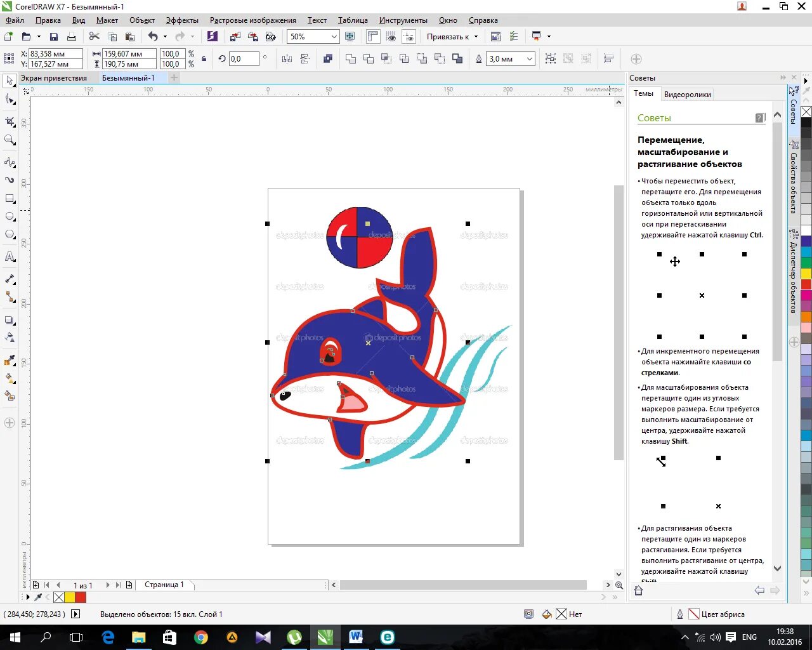This screenshot has height=650, width=812.
Task: Click the Hints home button
Action: 639,591
